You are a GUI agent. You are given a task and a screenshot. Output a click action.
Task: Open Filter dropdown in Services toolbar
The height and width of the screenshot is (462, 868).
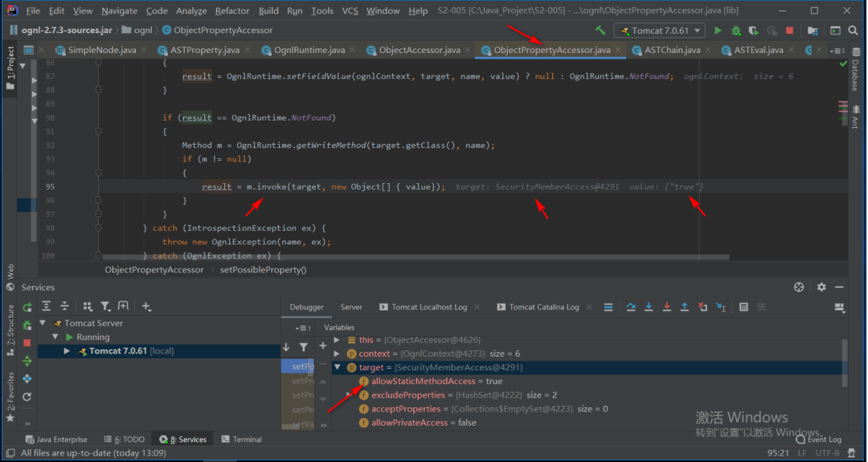click(105, 306)
